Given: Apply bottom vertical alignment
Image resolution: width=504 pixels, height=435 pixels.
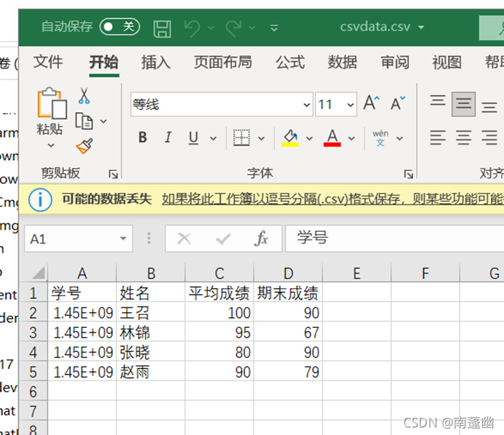Looking at the screenshot, I should click(489, 107).
